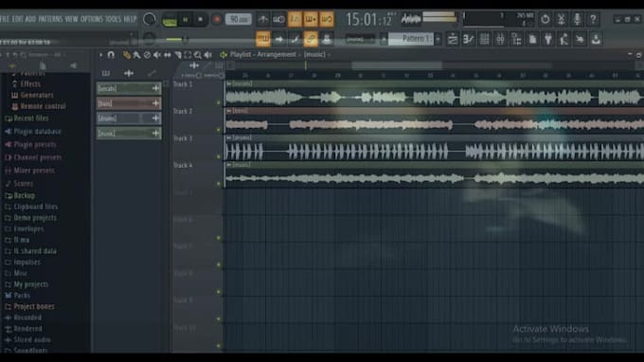Open the EDIT menu
644x362 pixels.
click(18, 19)
